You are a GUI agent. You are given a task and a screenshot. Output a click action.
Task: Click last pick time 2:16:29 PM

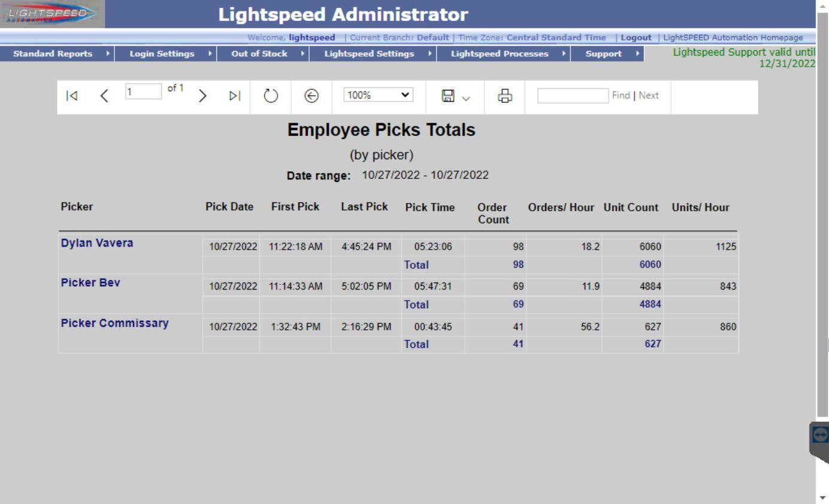(x=367, y=327)
